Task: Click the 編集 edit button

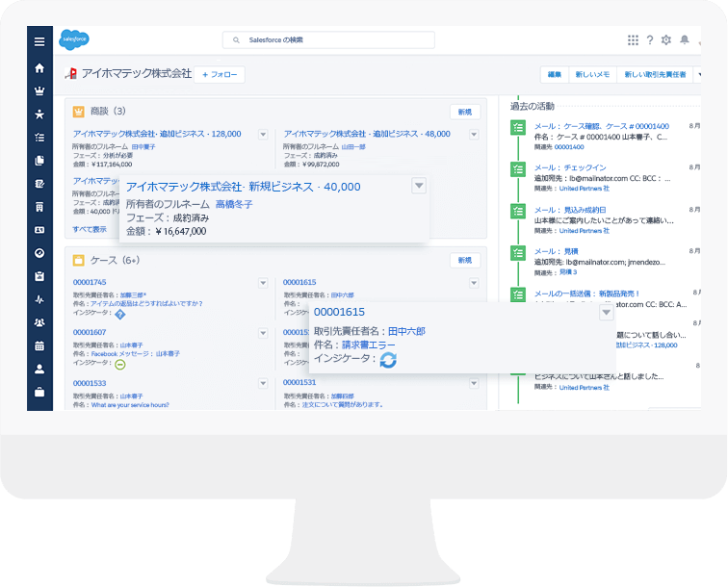Action: 555,74
